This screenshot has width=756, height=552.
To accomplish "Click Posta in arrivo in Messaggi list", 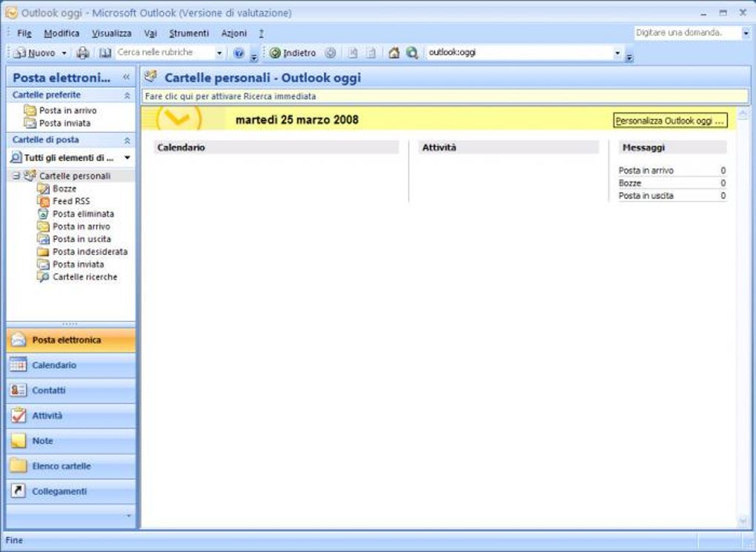I will click(646, 170).
